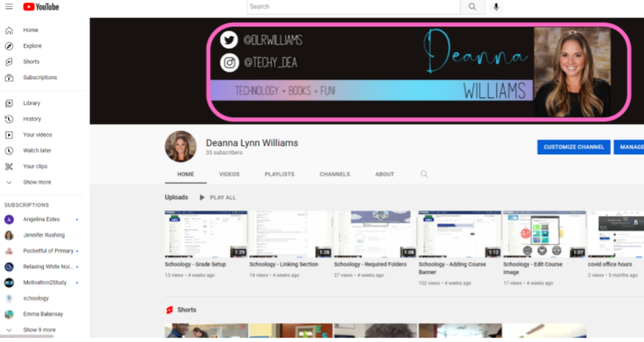Open the hamburger guide menu
Screen dimensions: 644x342
[9, 7]
